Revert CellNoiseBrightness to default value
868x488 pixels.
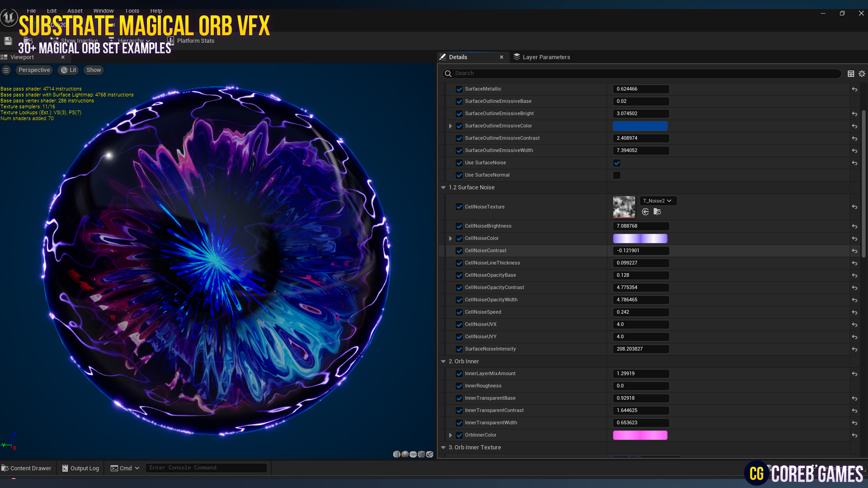click(854, 226)
